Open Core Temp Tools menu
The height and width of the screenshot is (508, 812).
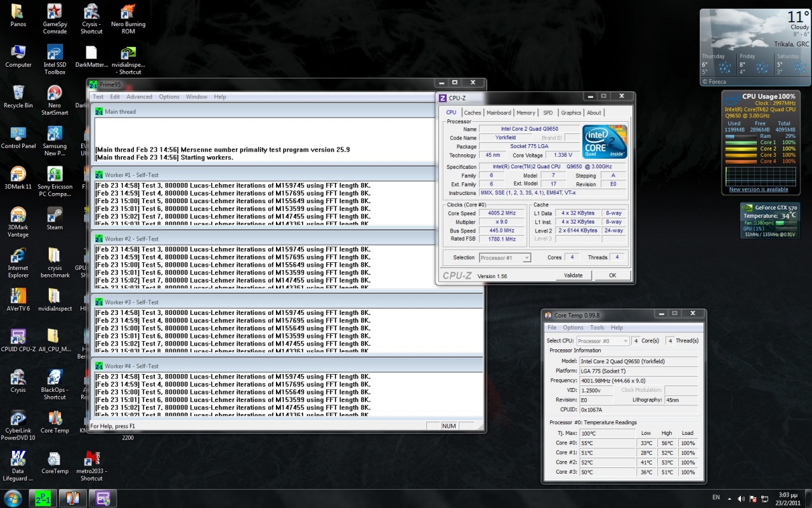[x=597, y=328]
